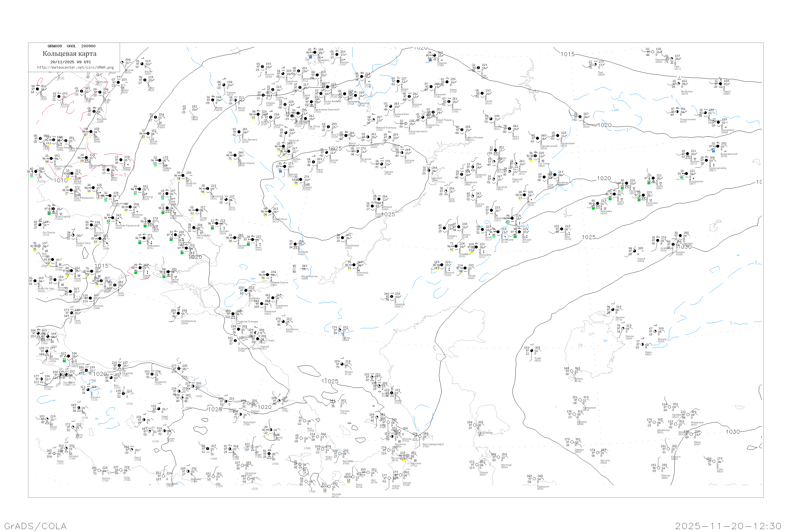The image size is (798, 532).
Task: Click the Екатеринбург station cloud-cover symbol
Action: click(580, 117)
